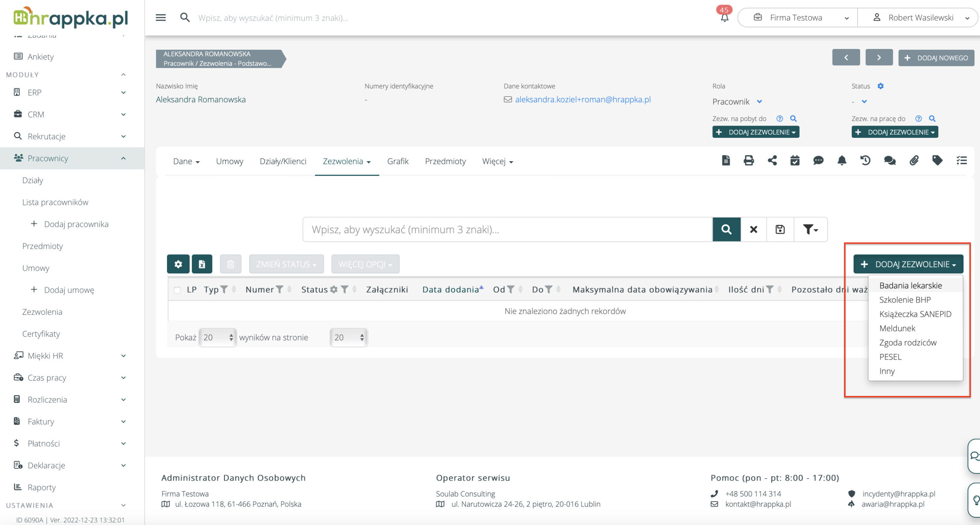Click the tag label icon
Screen dimensions: 980x525
pos(937,160)
